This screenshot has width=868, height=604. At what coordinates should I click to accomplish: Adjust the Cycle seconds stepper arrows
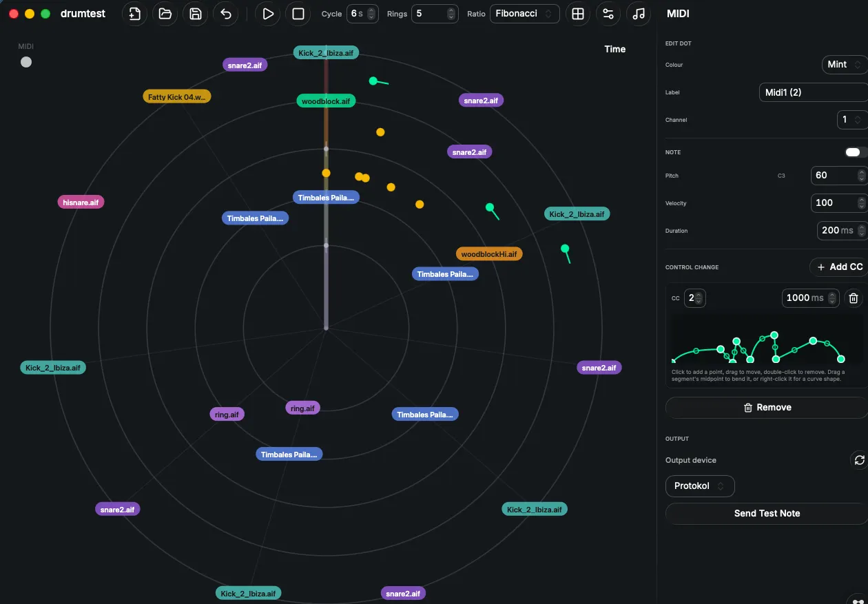pos(371,14)
